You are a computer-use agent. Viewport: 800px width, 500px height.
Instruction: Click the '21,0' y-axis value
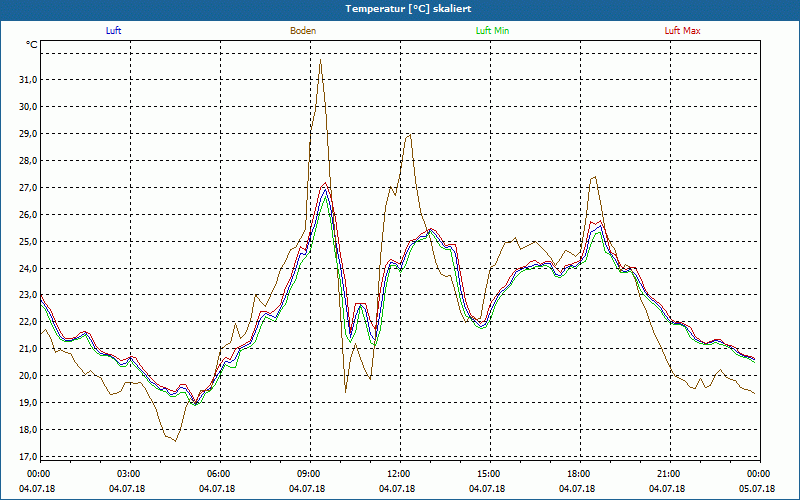(x=28, y=349)
